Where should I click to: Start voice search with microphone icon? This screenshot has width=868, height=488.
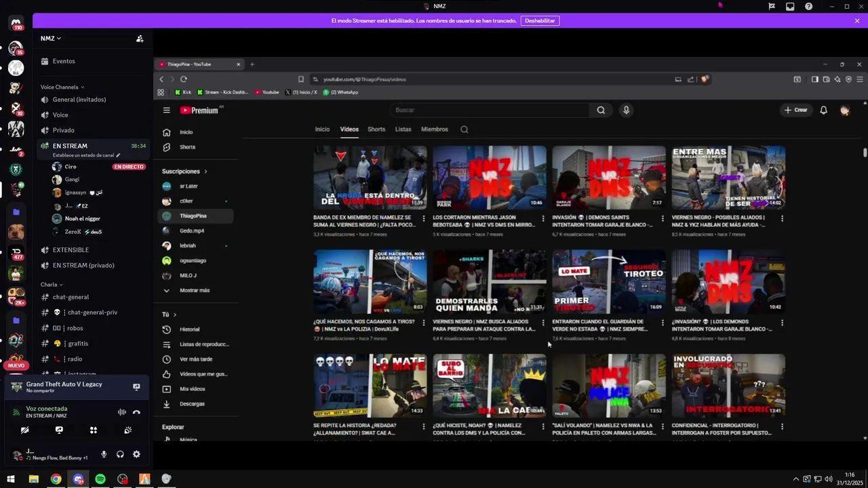(626, 110)
